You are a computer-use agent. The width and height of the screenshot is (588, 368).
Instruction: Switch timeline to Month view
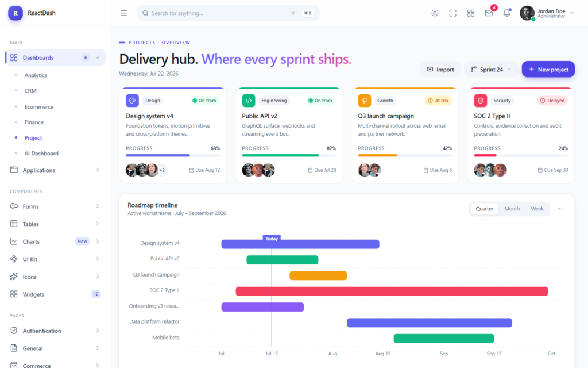pyautogui.click(x=512, y=209)
